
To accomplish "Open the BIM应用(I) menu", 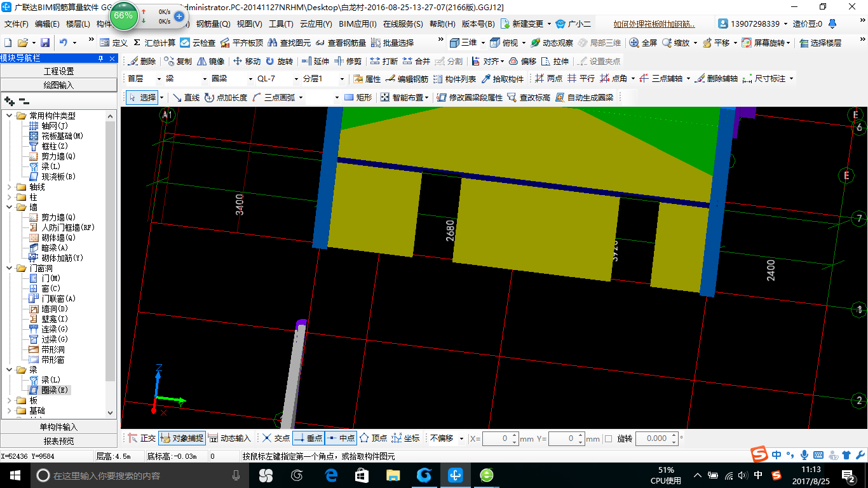I will tap(357, 24).
